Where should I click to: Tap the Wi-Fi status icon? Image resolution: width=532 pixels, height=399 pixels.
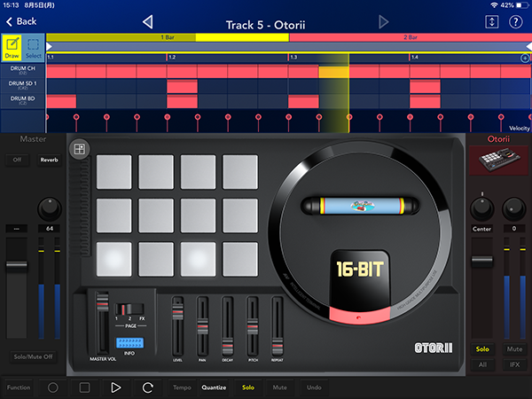point(495,5)
